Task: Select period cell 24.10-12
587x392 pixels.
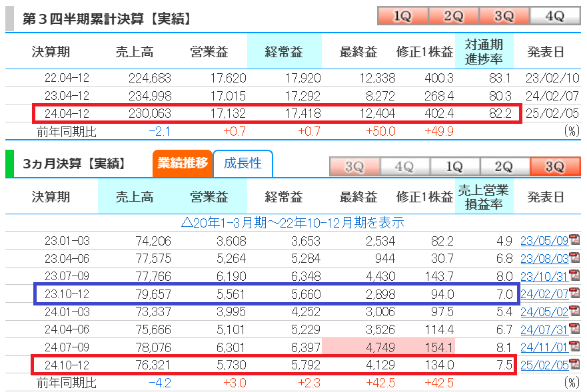Action: (67, 365)
